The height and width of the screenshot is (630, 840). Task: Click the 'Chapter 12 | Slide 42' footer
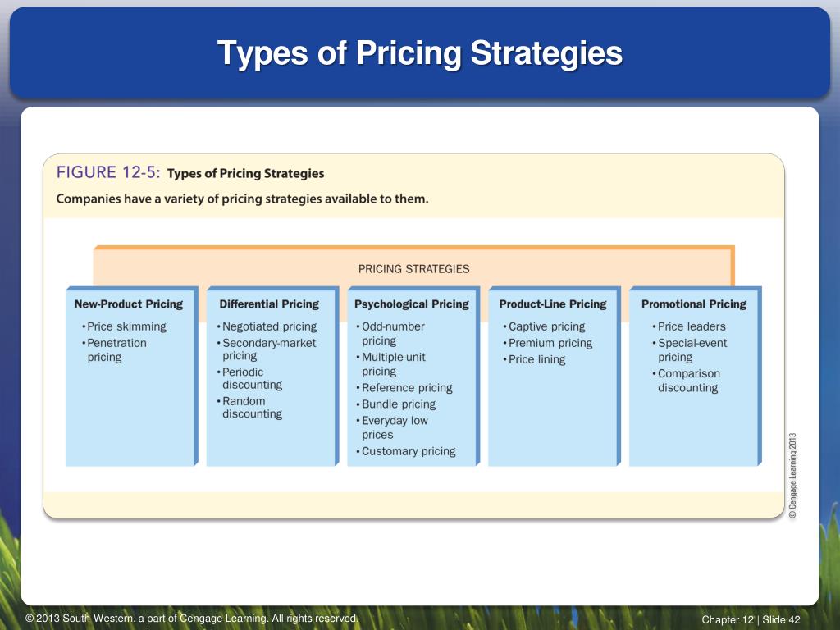point(751,619)
